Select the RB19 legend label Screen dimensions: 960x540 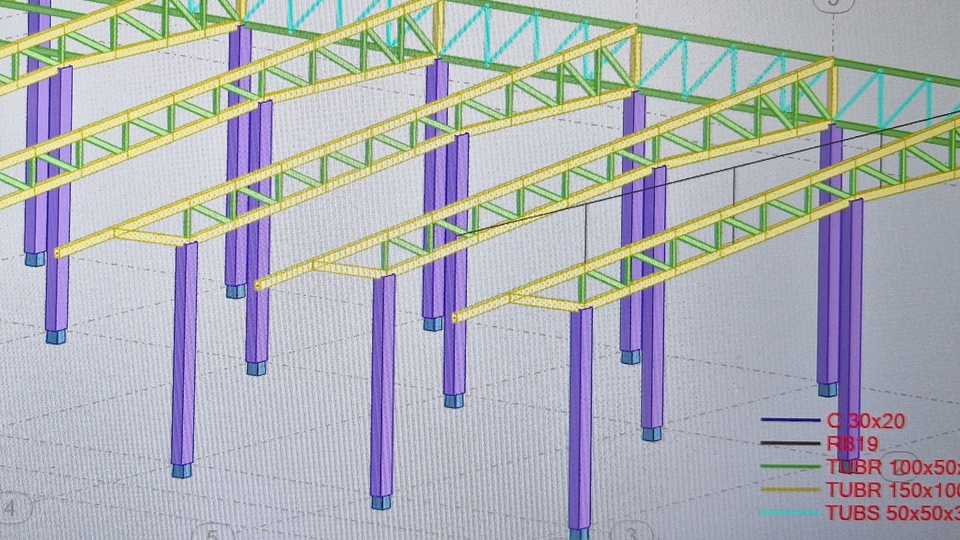pyautogui.click(x=849, y=444)
